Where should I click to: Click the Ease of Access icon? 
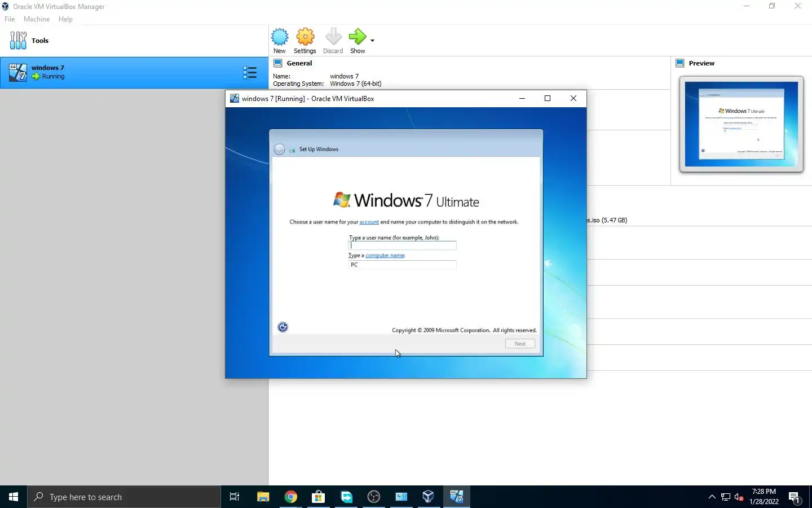[x=283, y=327]
